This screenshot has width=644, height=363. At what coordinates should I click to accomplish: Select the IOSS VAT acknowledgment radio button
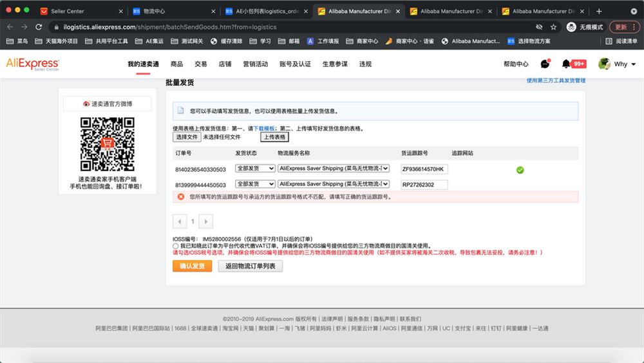[175, 246]
